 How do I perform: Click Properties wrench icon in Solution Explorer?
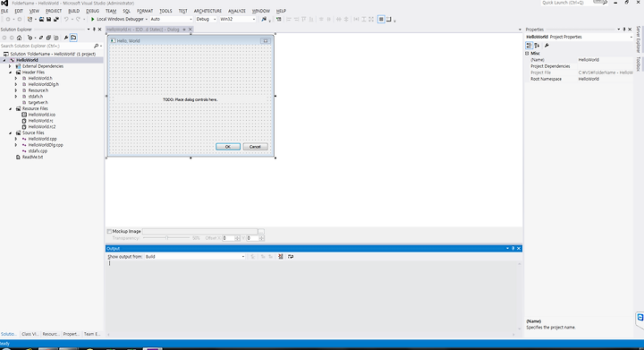click(x=66, y=38)
